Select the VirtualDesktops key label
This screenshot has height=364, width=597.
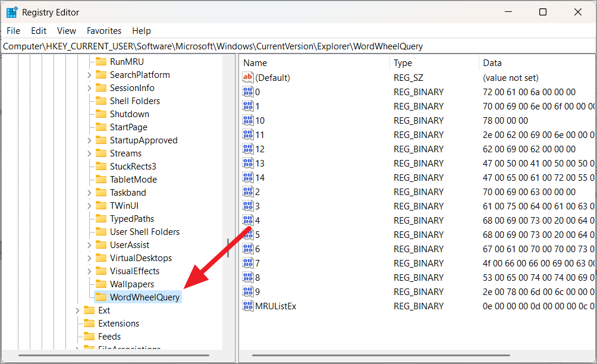tap(141, 258)
